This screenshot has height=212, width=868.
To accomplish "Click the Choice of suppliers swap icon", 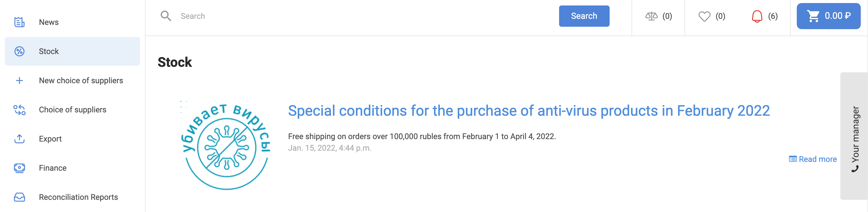I will [x=19, y=110].
